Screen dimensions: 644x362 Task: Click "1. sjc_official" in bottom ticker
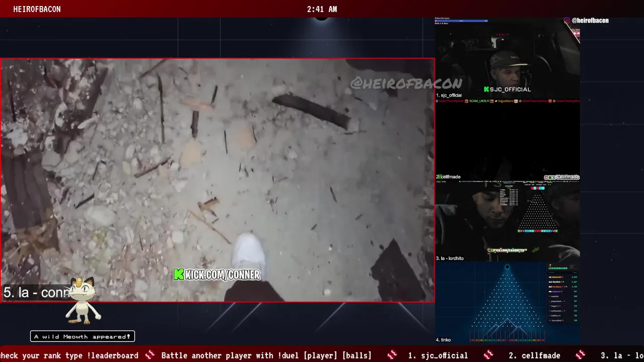(438, 355)
